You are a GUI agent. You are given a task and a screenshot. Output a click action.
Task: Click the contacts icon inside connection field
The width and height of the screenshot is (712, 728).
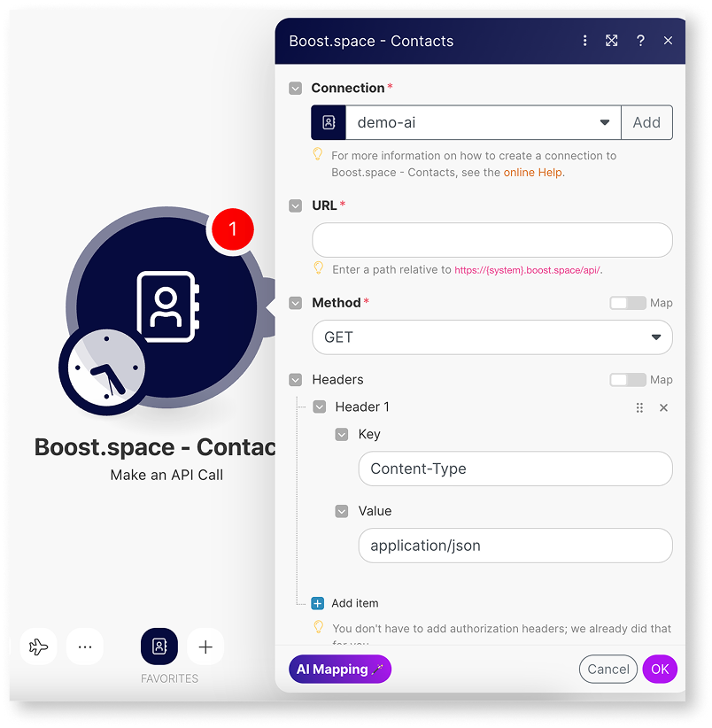pos(328,122)
